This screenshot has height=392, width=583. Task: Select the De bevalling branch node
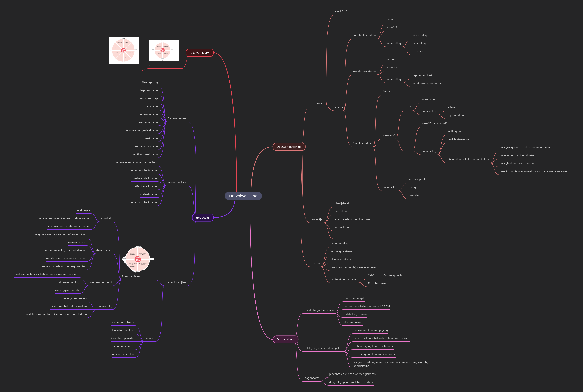(x=285, y=340)
